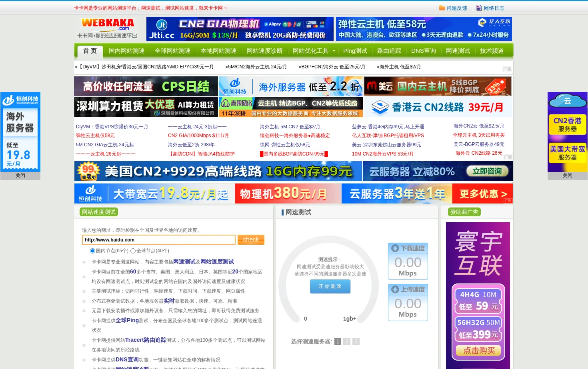The width and height of the screenshot is (588, 369).
Task: Open the 网站速度诊断 menu item
Action: click(x=264, y=51)
